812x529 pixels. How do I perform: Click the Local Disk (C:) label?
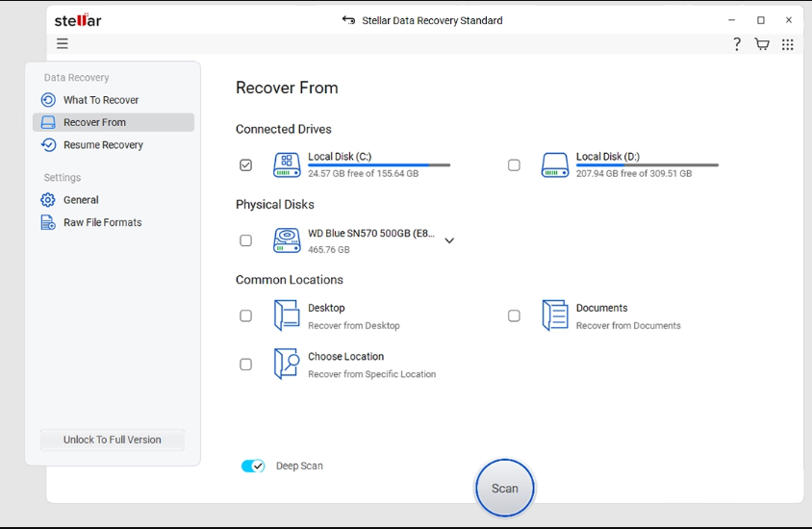(x=340, y=157)
